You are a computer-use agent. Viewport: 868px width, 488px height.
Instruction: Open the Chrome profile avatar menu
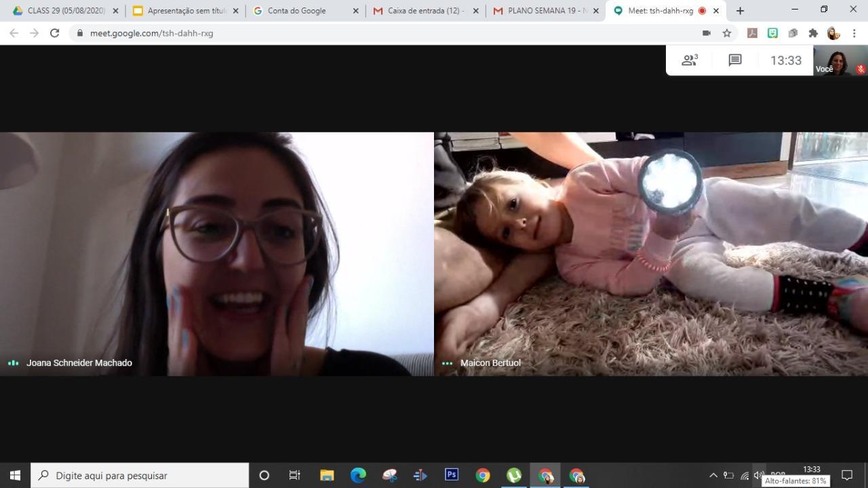(x=833, y=33)
